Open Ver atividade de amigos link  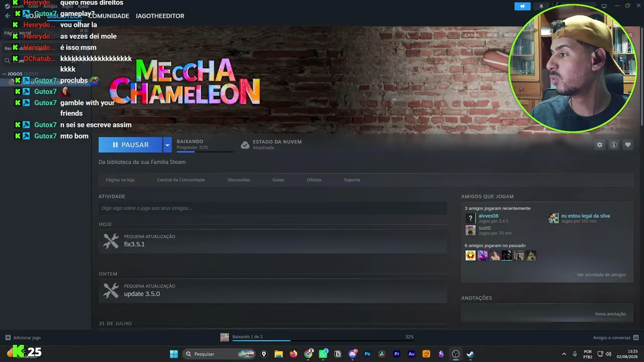click(601, 275)
